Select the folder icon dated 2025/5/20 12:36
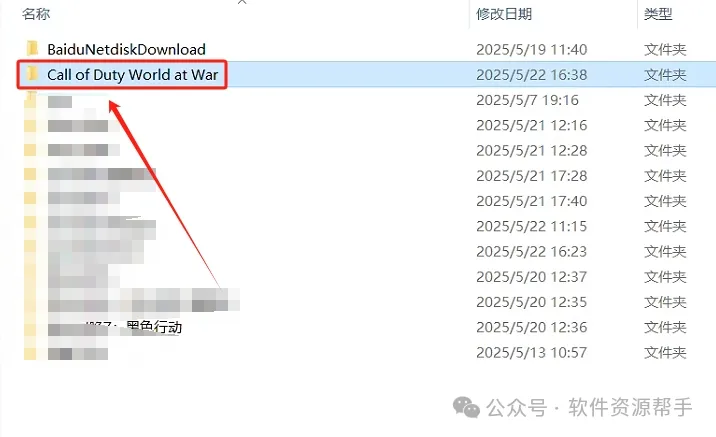The image size is (716, 437). (x=31, y=327)
